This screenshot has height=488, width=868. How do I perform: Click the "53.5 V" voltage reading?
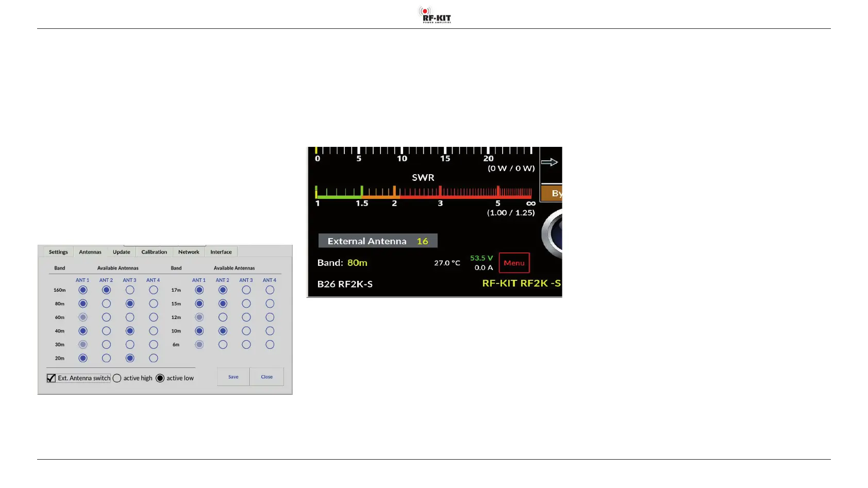coord(481,258)
